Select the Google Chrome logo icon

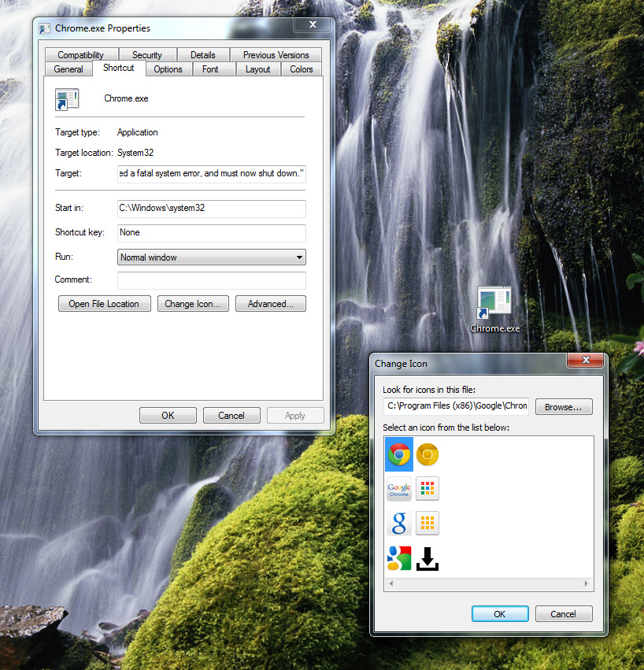(398, 489)
